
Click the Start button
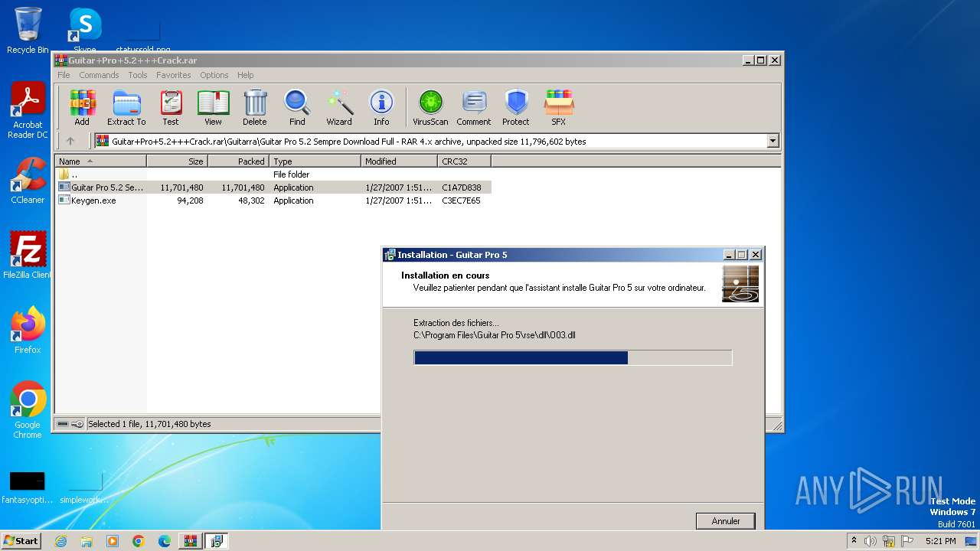coord(21,541)
